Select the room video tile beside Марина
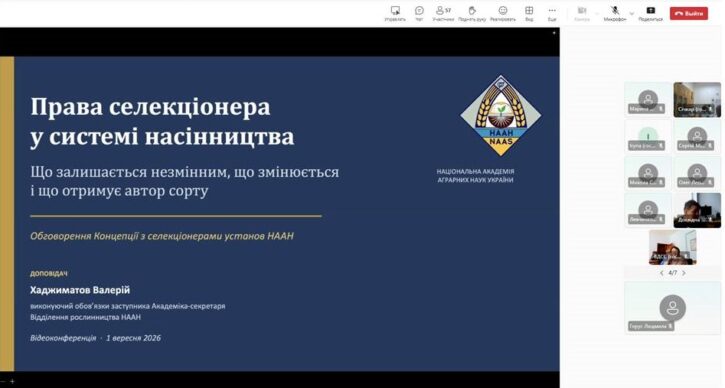 697,99
